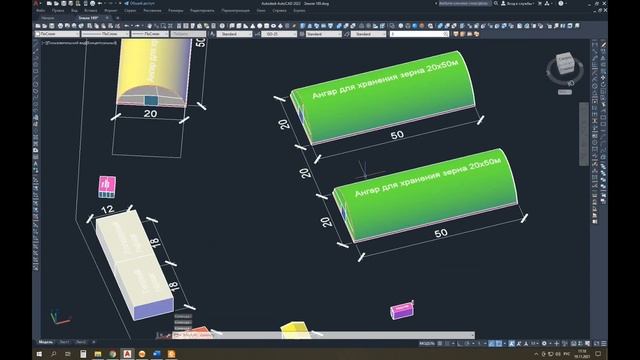
Task: Activate the Pan hand tool
Action: tap(149, 26)
